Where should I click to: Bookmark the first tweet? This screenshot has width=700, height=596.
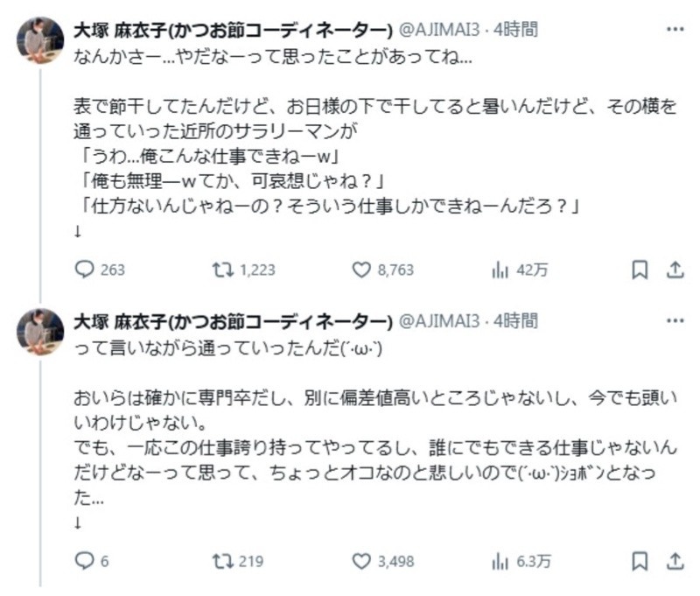pyautogui.click(x=640, y=270)
